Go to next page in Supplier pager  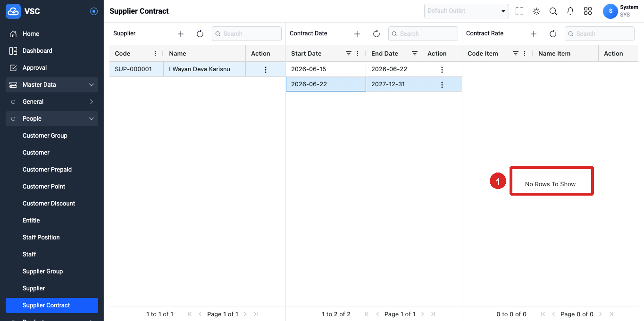point(246,314)
